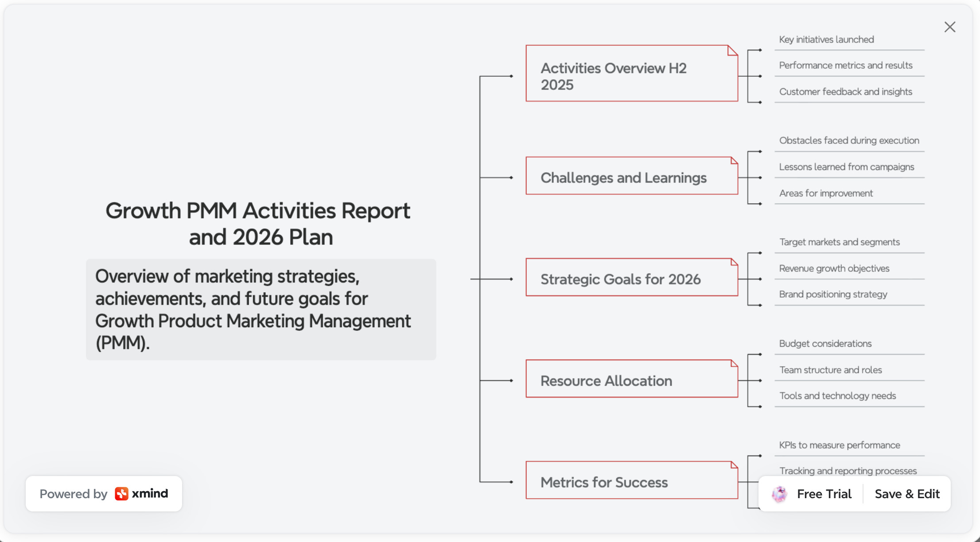The width and height of the screenshot is (980, 542).
Task: Select the Key initiatives launched subtopic
Action: coord(826,40)
